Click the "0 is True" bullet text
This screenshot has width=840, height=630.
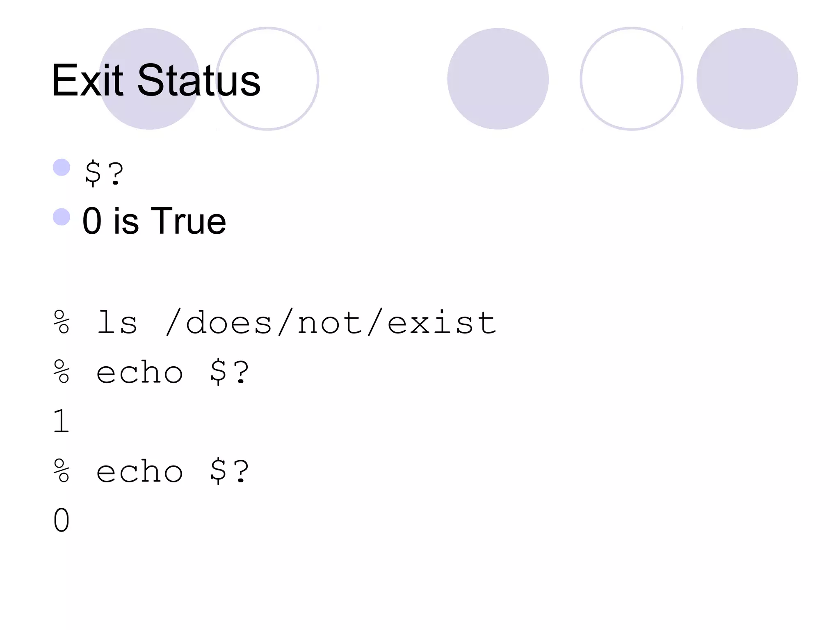[x=154, y=221]
